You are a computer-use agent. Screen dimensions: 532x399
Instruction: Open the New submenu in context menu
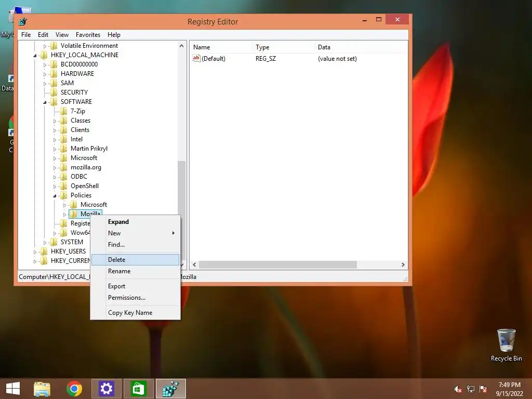coord(136,233)
